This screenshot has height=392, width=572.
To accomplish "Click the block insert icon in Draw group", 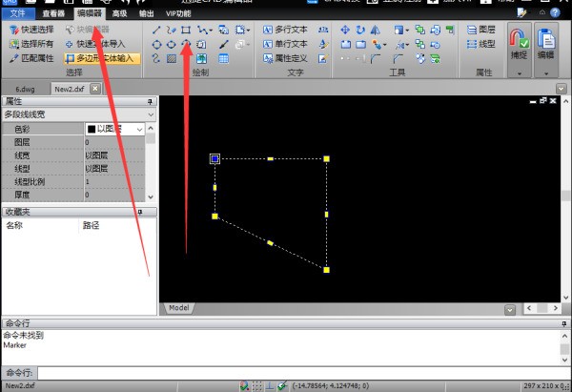I will tap(223, 30).
